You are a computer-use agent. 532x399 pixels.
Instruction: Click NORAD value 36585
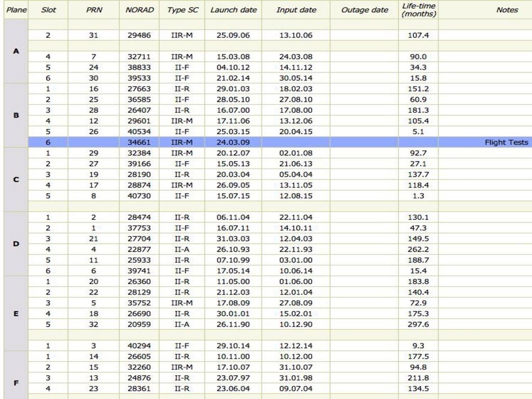139,99
